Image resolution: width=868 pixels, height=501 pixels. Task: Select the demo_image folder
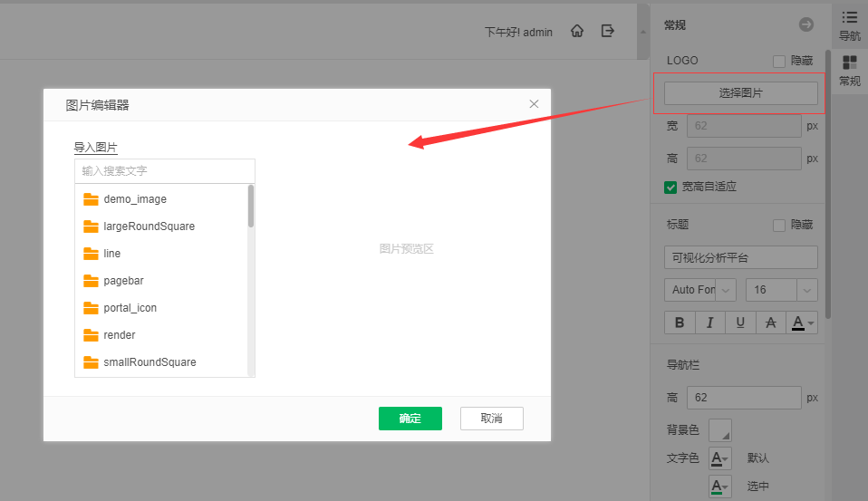coord(161,199)
